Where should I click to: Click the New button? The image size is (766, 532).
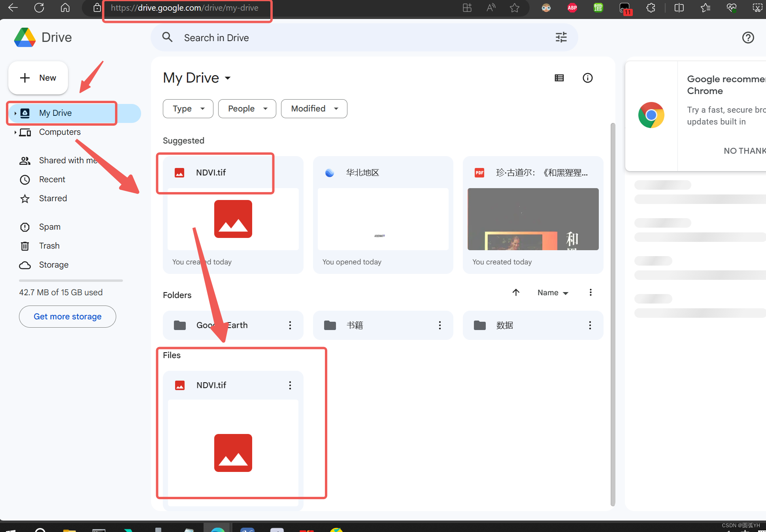(38, 78)
